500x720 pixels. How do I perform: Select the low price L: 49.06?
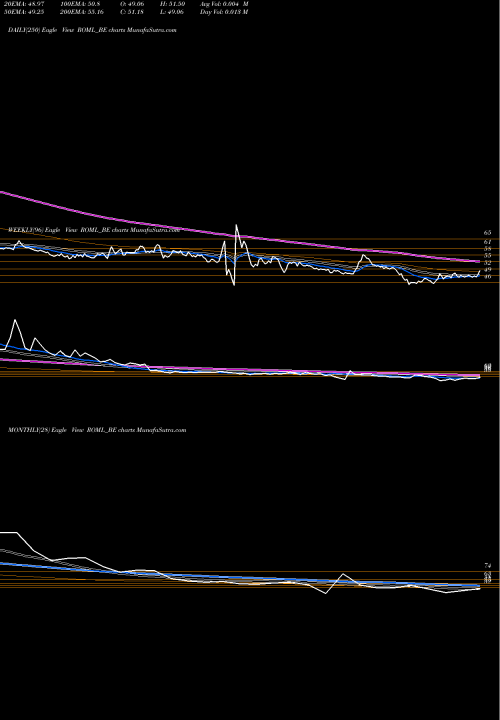tap(172, 12)
